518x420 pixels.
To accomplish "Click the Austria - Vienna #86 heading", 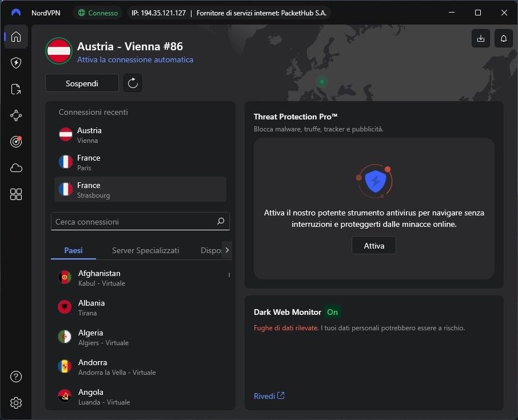I will (x=130, y=46).
